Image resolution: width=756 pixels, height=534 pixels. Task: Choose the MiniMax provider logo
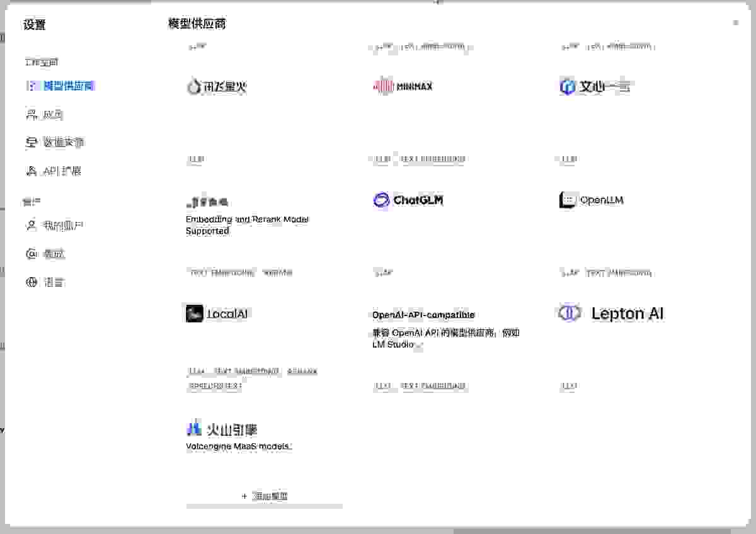(403, 86)
